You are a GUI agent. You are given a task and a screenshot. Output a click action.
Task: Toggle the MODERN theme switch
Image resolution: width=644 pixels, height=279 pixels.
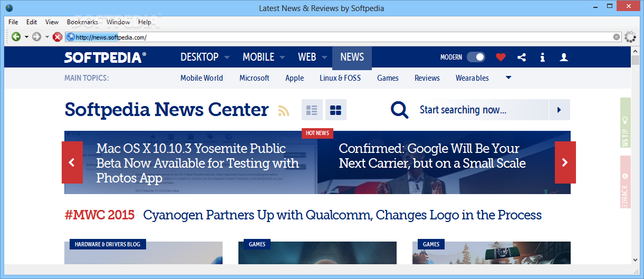[x=476, y=57]
